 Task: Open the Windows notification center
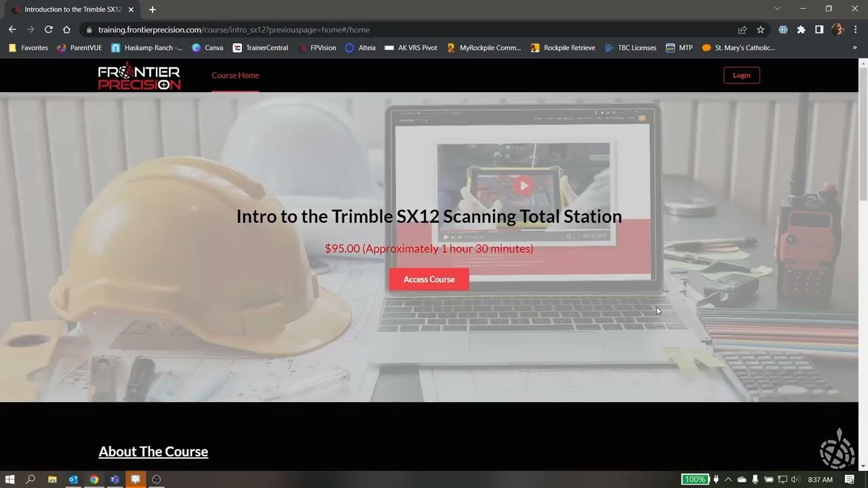[850, 479]
